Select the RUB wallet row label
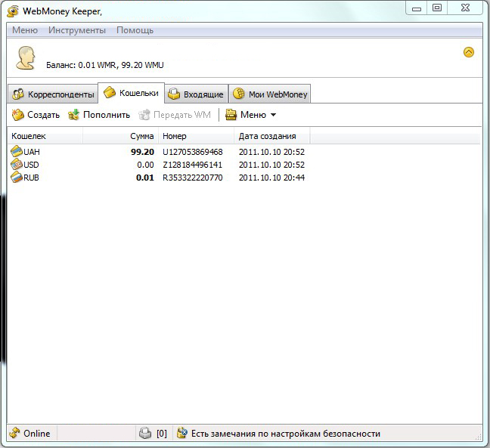The width and height of the screenshot is (490, 448). (x=31, y=178)
